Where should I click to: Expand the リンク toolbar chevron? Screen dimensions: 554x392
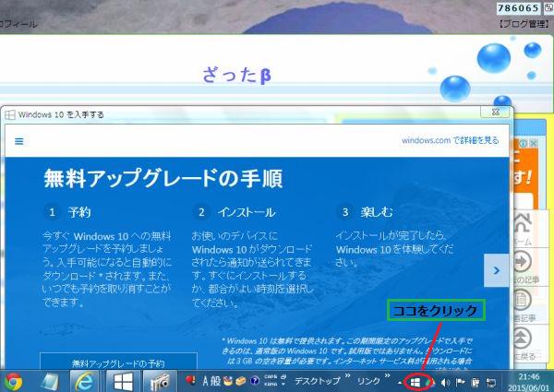click(388, 375)
